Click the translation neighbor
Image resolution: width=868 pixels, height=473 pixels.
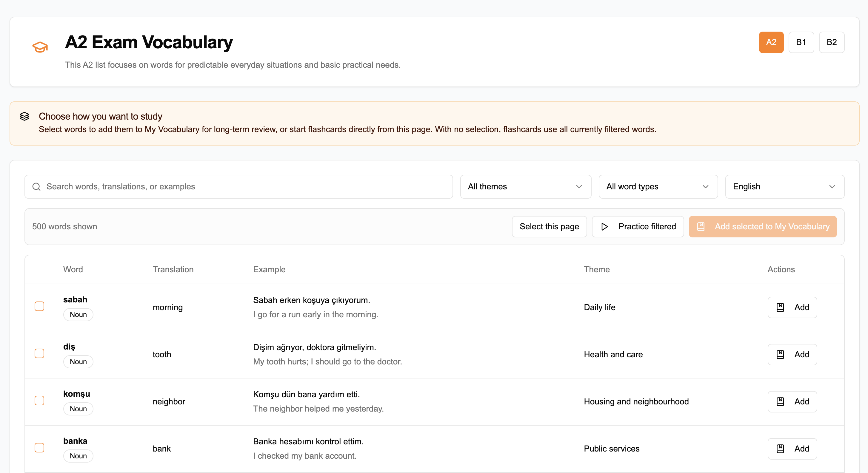click(169, 402)
